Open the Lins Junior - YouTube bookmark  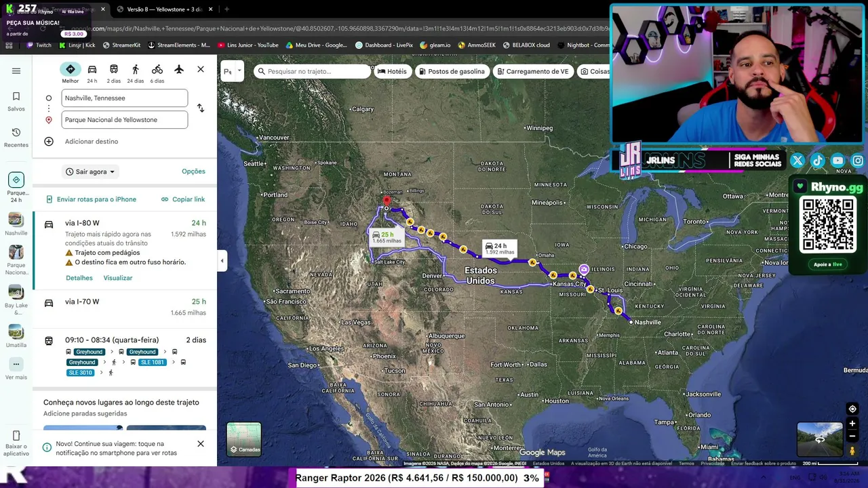coord(248,45)
